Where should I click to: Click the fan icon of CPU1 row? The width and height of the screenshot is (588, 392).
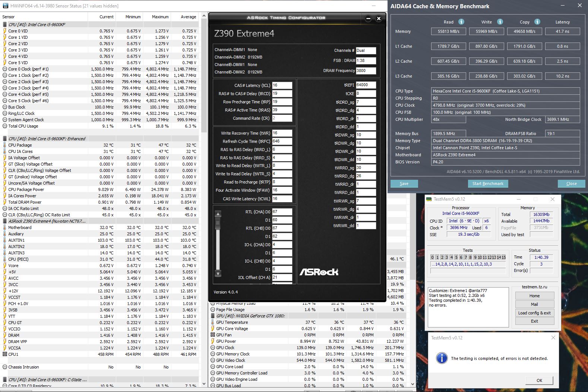(x=5, y=354)
